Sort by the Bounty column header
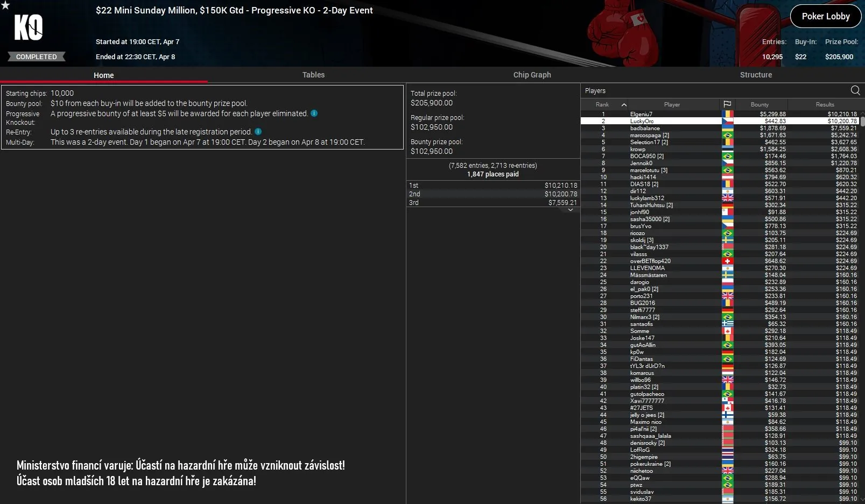Viewport: 865px width, 504px height. click(x=759, y=105)
